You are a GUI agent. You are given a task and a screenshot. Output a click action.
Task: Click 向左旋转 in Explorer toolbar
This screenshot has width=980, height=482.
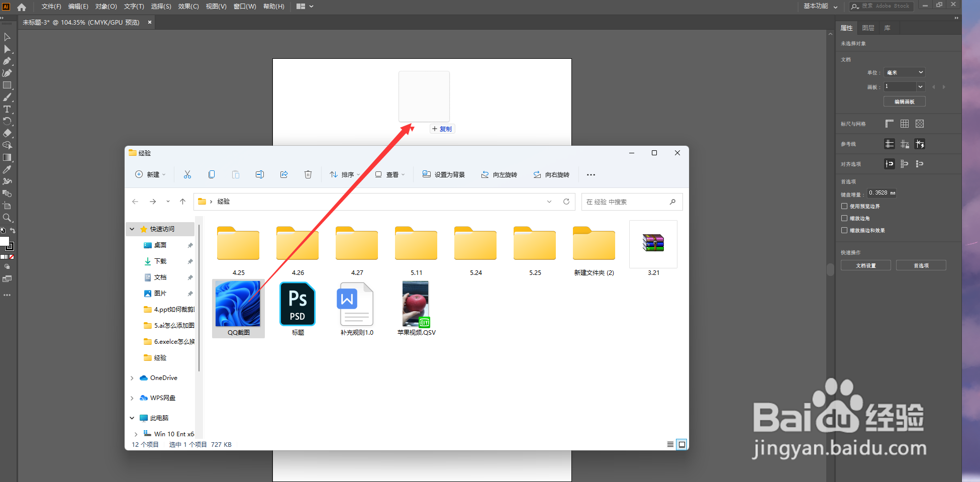coord(499,174)
